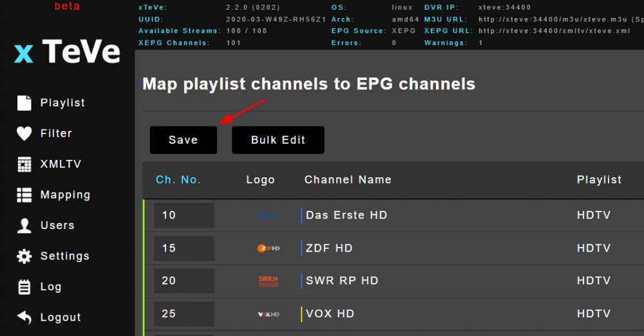Click the Warnings count 1
The width and height of the screenshot is (644, 336).
pyautogui.click(x=480, y=43)
